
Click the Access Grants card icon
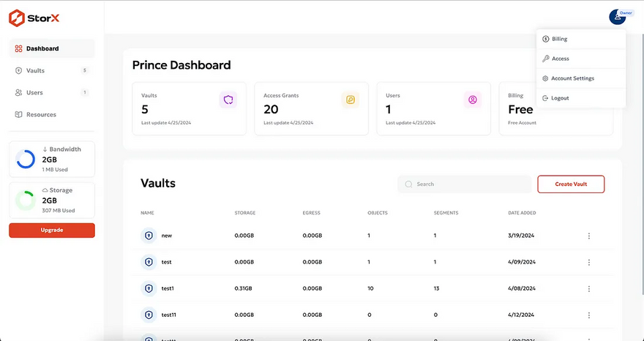click(351, 100)
